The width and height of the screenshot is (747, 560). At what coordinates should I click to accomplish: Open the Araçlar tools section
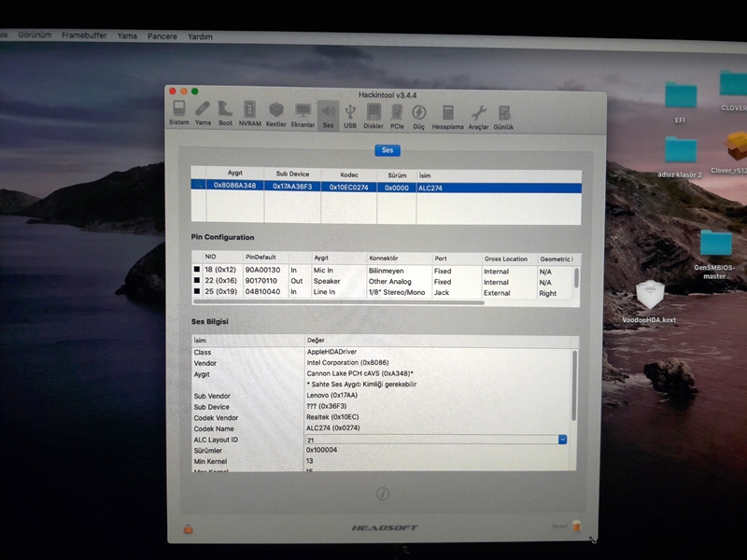478,113
